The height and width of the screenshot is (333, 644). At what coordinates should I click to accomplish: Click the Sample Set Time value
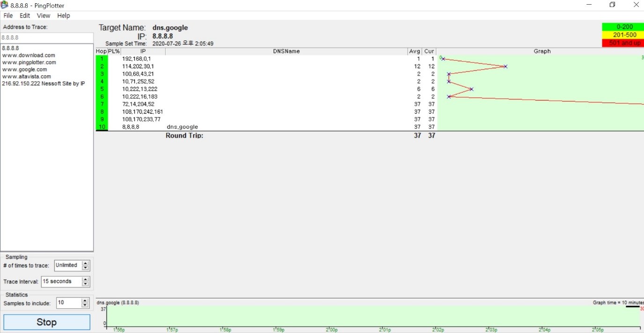click(183, 43)
